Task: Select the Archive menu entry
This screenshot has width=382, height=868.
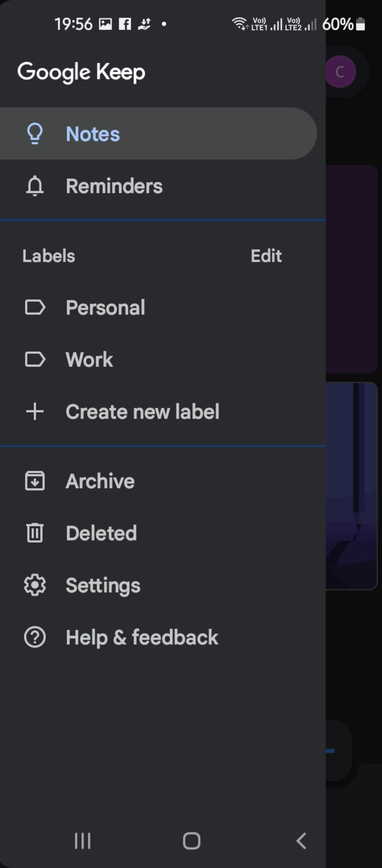Action: (100, 481)
